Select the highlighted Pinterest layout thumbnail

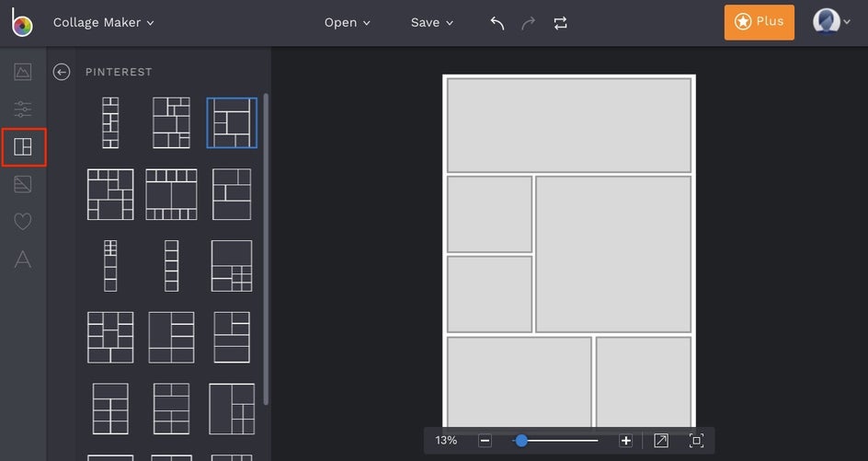(232, 122)
